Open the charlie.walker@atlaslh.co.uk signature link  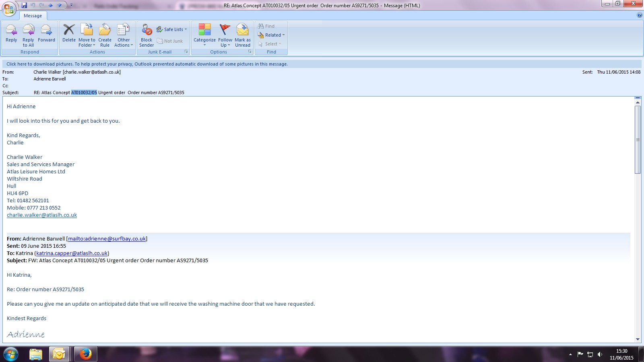click(42, 215)
